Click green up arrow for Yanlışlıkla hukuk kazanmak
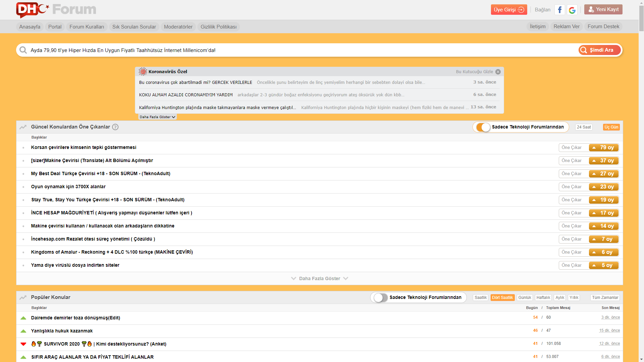The image size is (644, 362). coord(23,331)
